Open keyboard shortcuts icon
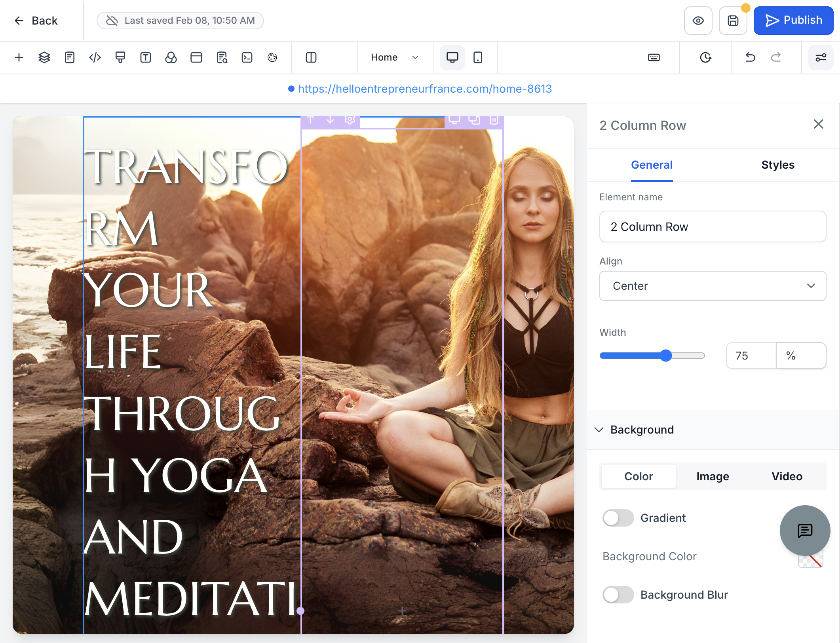840x643 pixels. (x=654, y=58)
